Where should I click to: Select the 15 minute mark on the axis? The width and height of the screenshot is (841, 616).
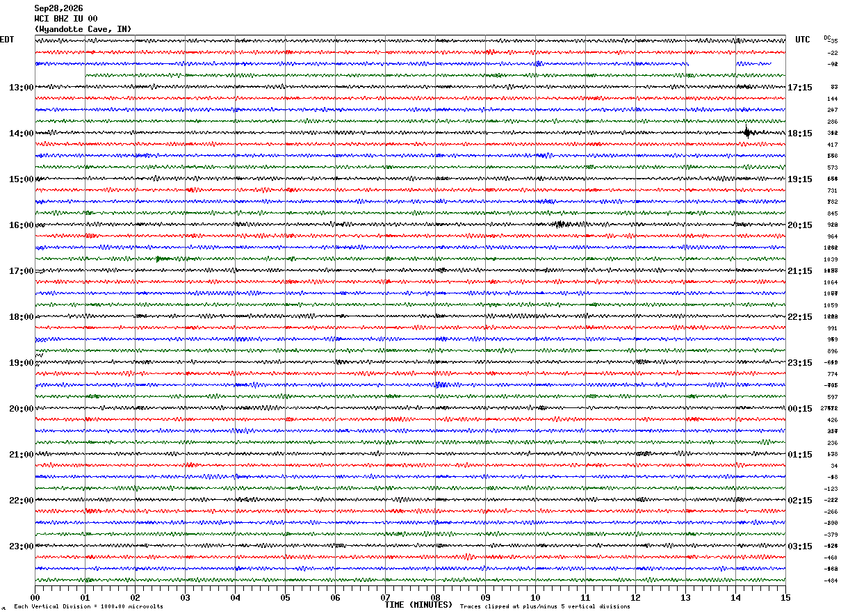pyautogui.click(x=785, y=597)
